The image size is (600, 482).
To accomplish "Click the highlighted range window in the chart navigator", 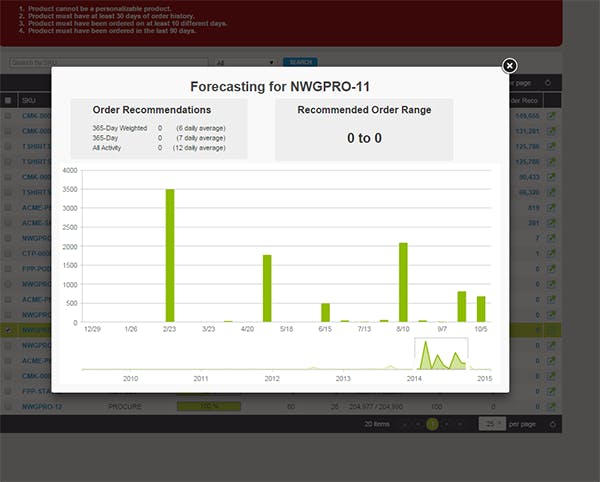I will [441, 354].
